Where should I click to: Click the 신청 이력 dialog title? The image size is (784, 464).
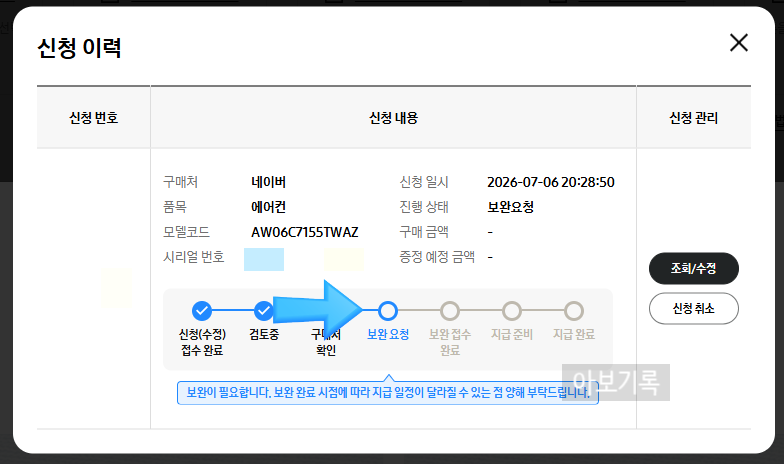point(80,48)
